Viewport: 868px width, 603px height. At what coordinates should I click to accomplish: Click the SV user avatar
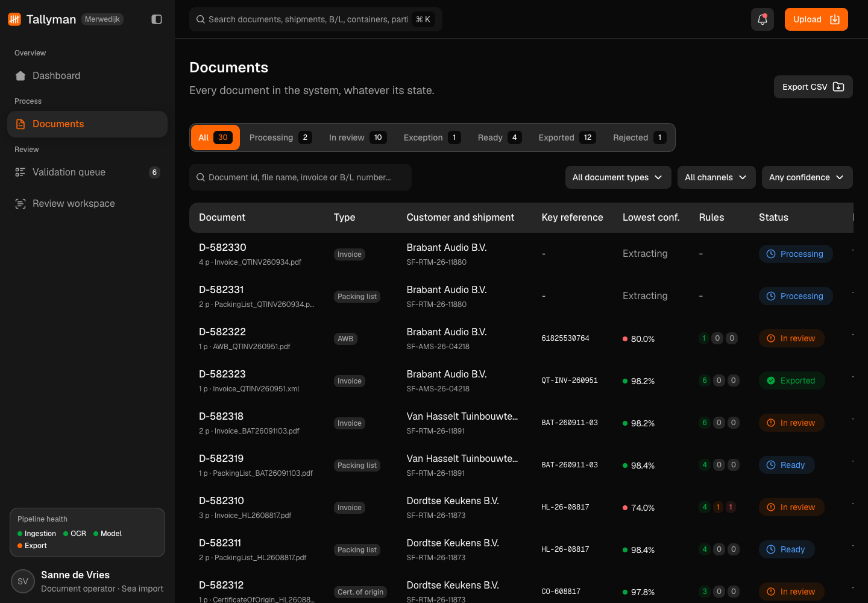pyautogui.click(x=23, y=581)
